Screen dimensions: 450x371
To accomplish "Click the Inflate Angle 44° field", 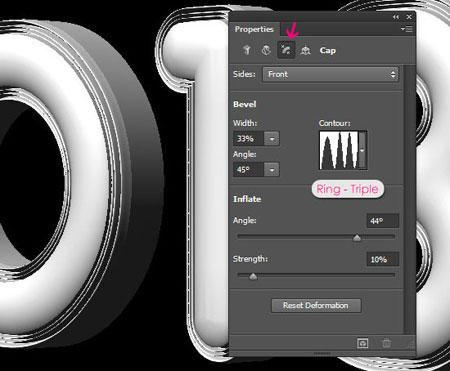I will [383, 221].
